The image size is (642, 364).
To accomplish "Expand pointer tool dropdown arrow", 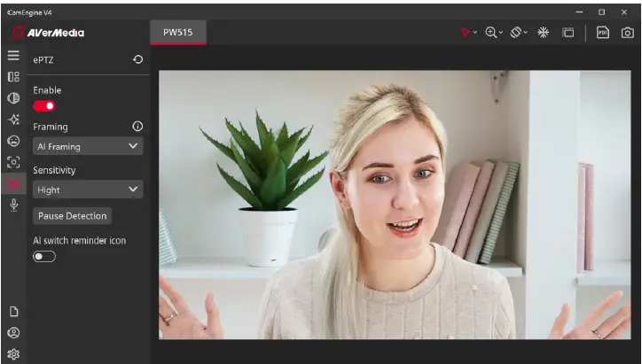I will [475, 33].
